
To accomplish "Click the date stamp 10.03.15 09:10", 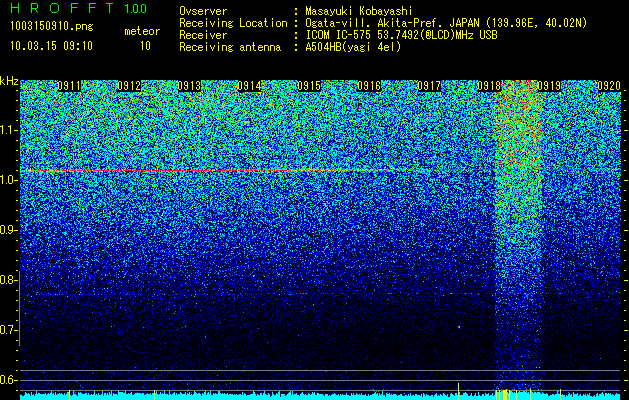I will pos(51,46).
